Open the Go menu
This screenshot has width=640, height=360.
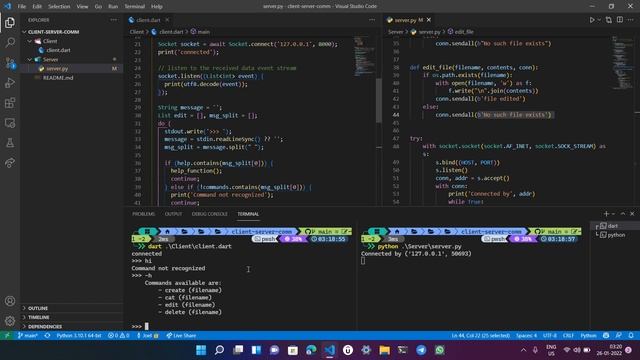pyautogui.click(x=98, y=6)
